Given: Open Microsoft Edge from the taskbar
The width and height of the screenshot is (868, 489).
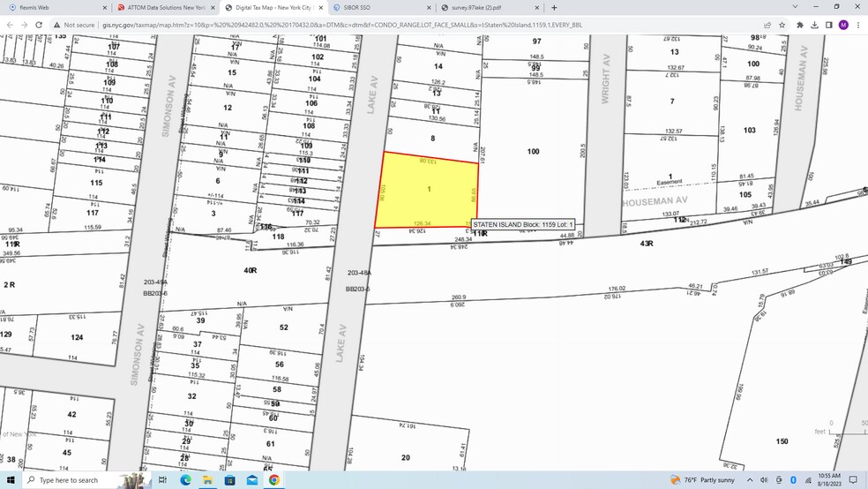Looking at the screenshot, I should click(186, 480).
